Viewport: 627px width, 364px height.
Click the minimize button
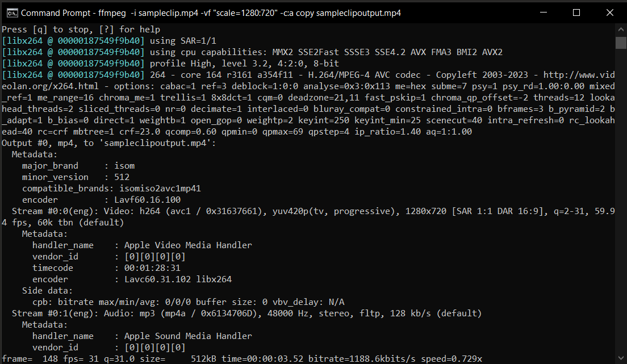[542, 12]
